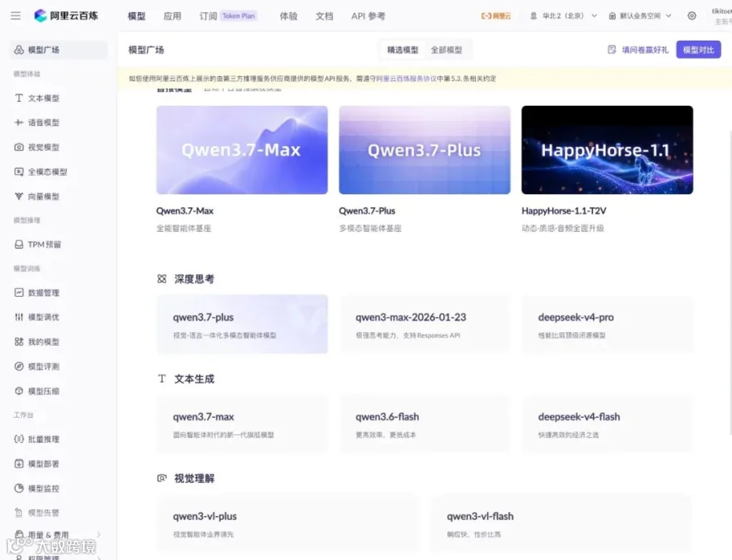Click the 视觉模型 camera icon
The width and height of the screenshot is (732, 560).
point(19,147)
